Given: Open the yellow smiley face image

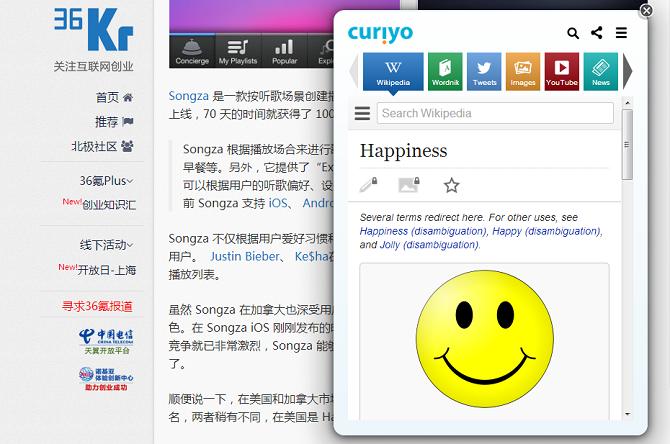Looking at the screenshot, I should 485,338.
